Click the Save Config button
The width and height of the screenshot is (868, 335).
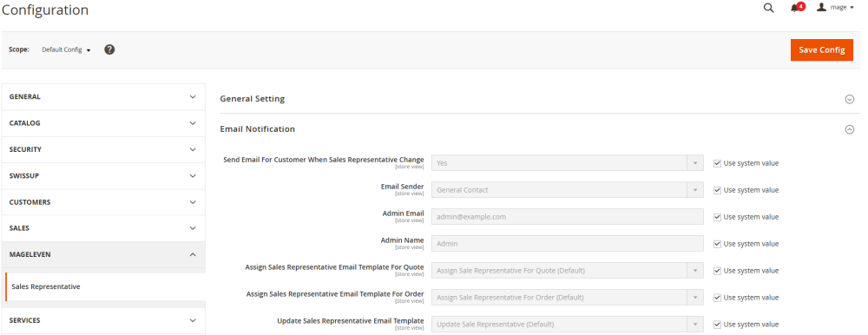(821, 49)
